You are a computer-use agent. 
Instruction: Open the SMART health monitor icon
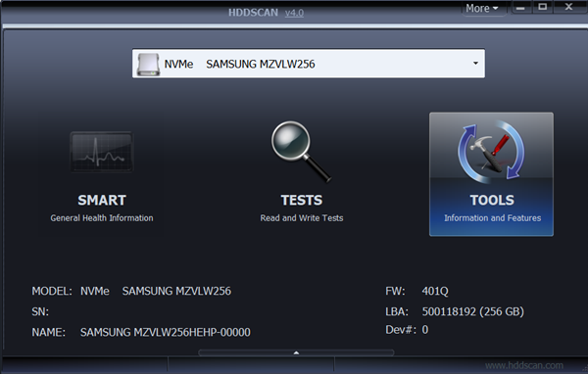[102, 152]
